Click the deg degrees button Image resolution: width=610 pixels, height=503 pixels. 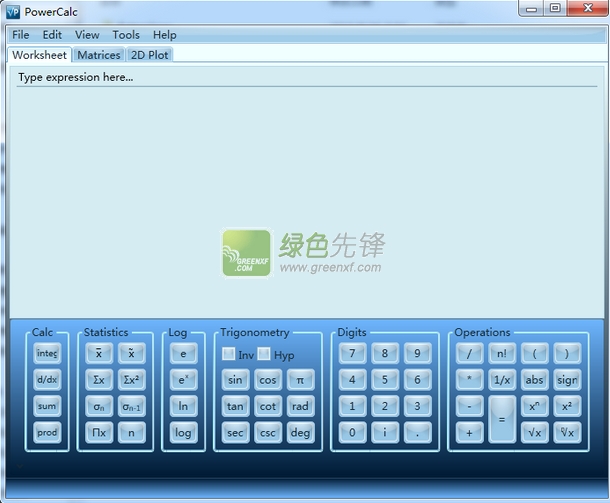(300, 433)
